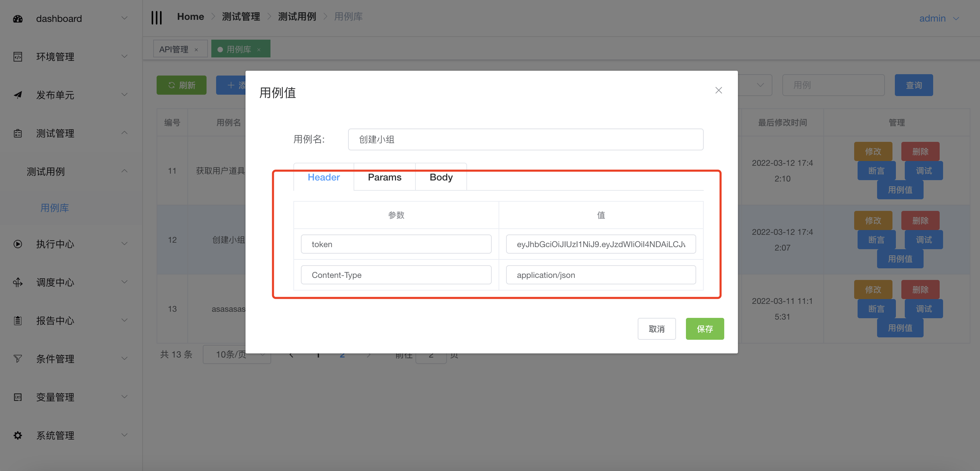The width and height of the screenshot is (980, 471).
Task: Click the 报告中心 clipboard icon
Action: point(18,321)
